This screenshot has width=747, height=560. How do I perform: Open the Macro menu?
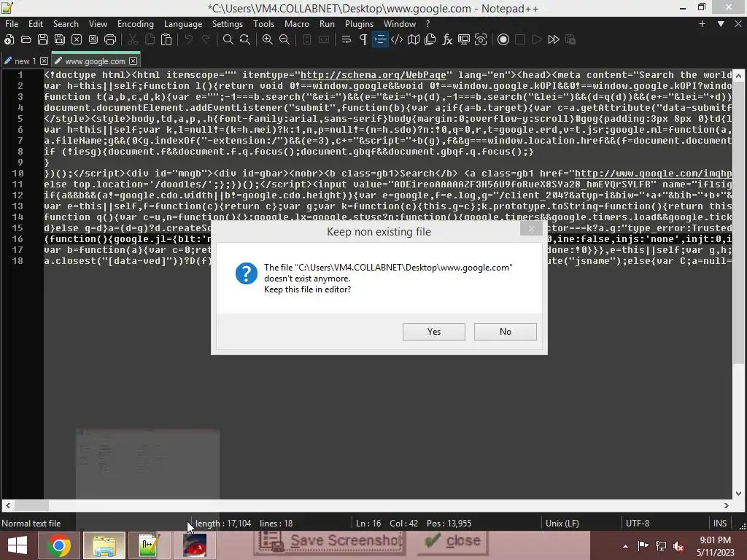point(297,24)
